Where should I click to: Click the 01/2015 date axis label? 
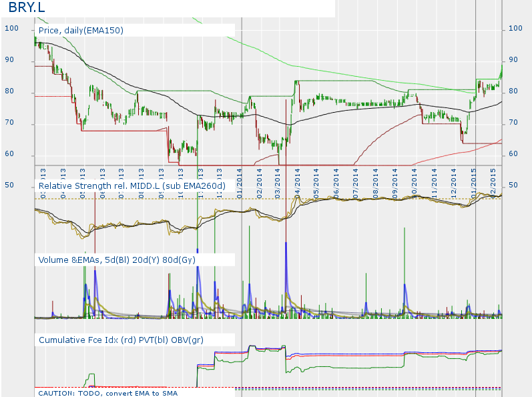473,183
